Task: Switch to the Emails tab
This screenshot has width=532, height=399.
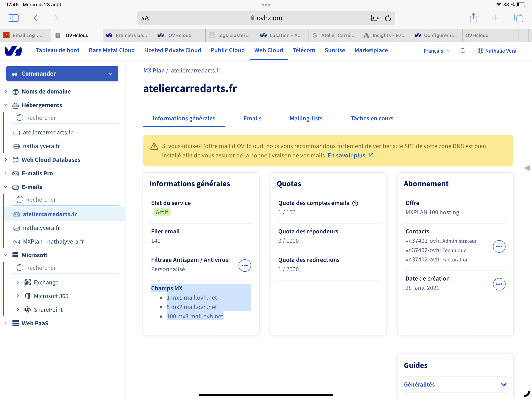Action: point(252,118)
